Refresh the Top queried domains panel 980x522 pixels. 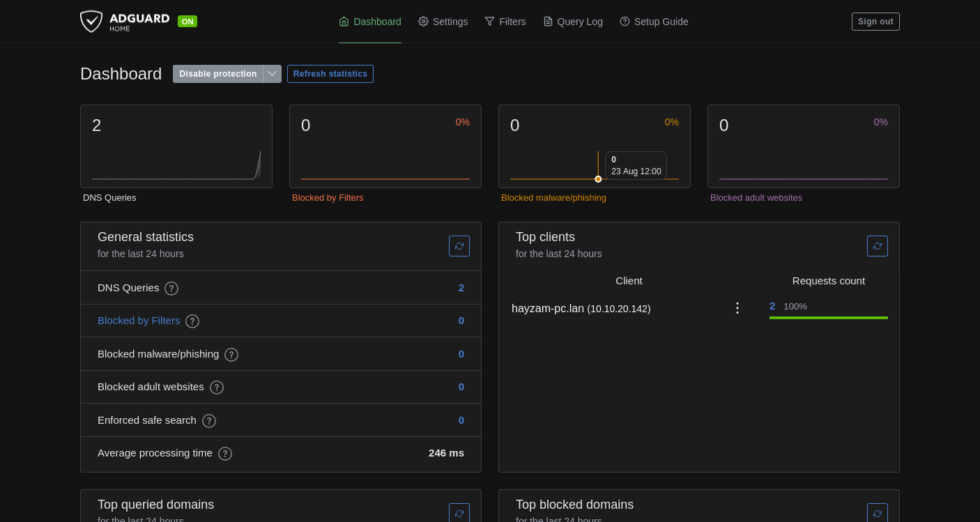pyautogui.click(x=459, y=513)
